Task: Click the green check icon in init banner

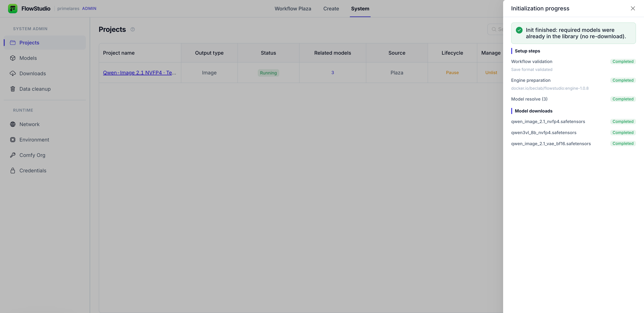Action: tap(519, 30)
